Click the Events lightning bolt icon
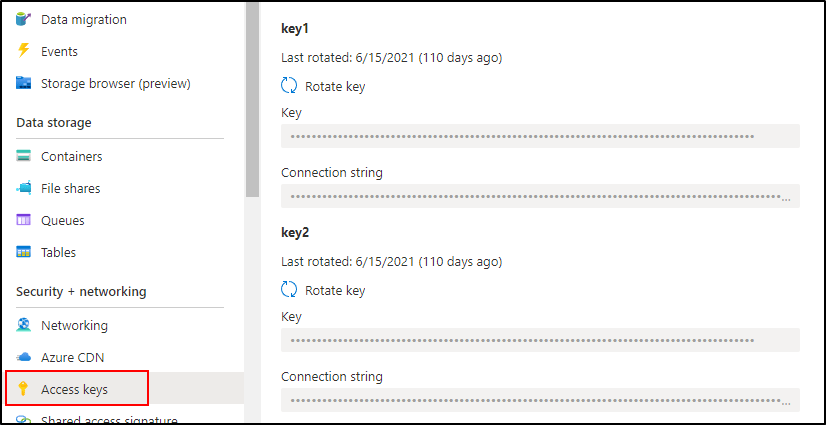Image resolution: width=826 pixels, height=425 pixels. 24,51
